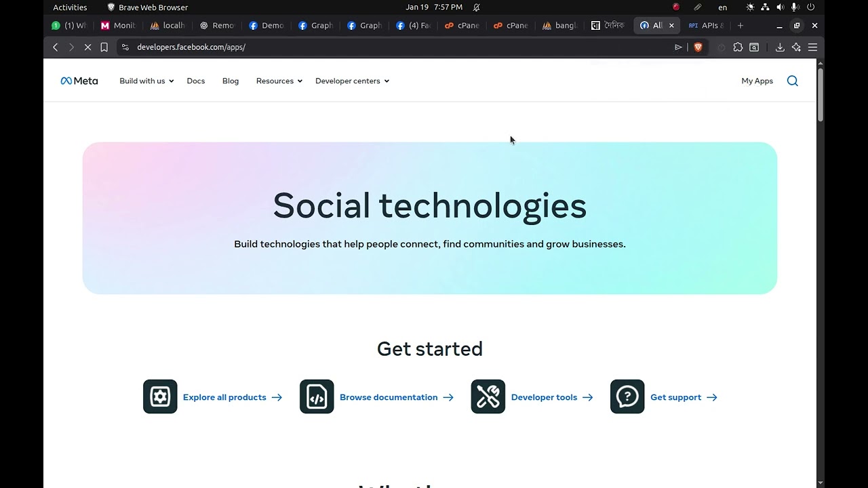Open the Leo AI sparkle icon
This screenshot has width=868, height=488.
(796, 47)
